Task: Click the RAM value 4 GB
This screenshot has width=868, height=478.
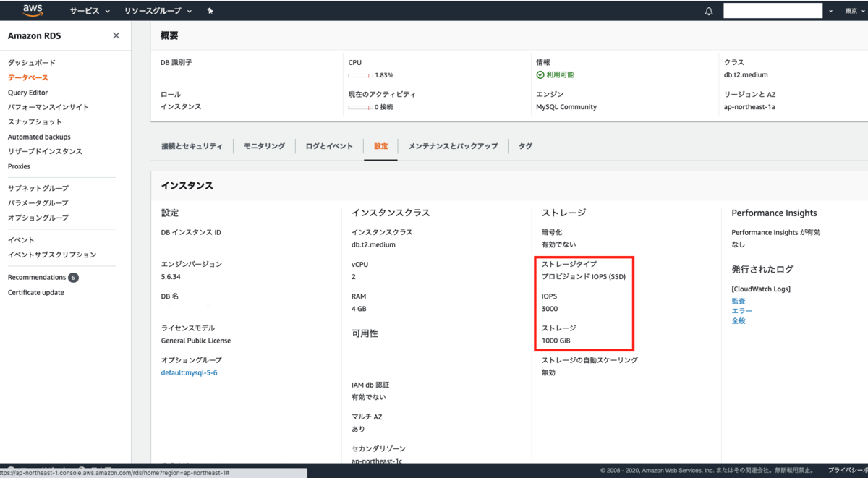Action: pos(359,309)
